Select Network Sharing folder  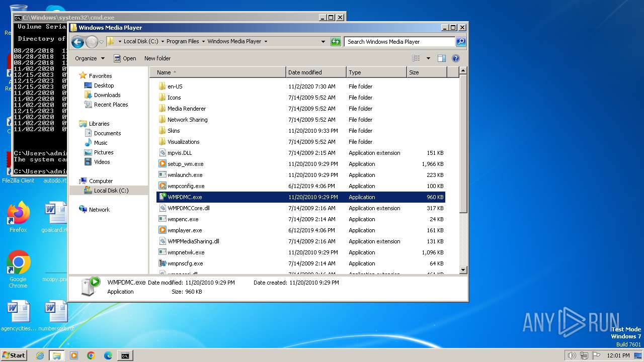pyautogui.click(x=301, y=120)
